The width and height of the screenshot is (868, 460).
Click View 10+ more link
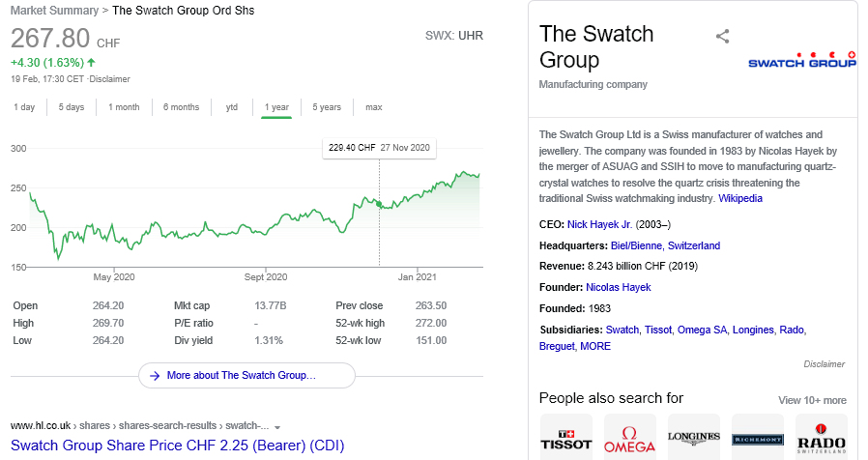point(812,400)
